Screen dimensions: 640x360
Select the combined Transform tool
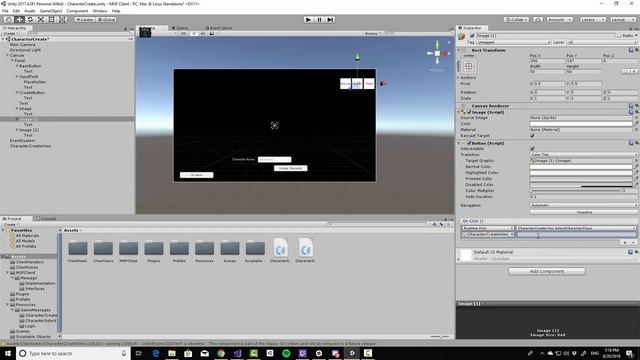point(62,20)
